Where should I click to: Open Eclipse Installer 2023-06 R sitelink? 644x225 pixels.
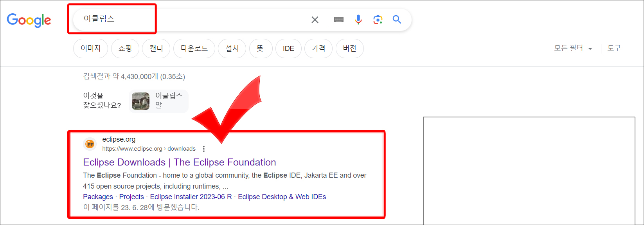point(191,197)
